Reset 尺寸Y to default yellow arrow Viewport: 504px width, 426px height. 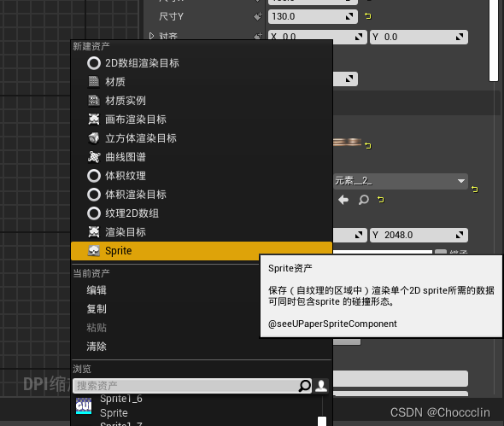368,16
